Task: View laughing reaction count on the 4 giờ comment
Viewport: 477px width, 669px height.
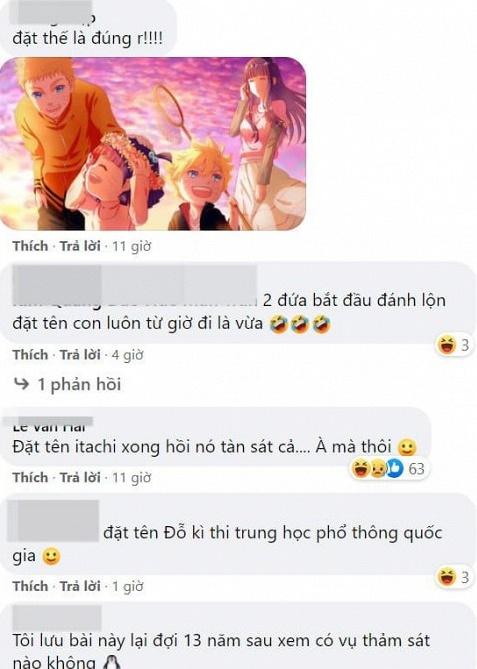Action: pyautogui.click(x=454, y=345)
